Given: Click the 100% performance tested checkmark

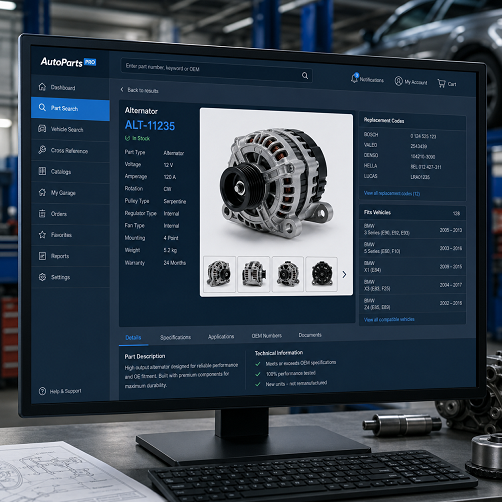Looking at the screenshot, I should click(258, 374).
